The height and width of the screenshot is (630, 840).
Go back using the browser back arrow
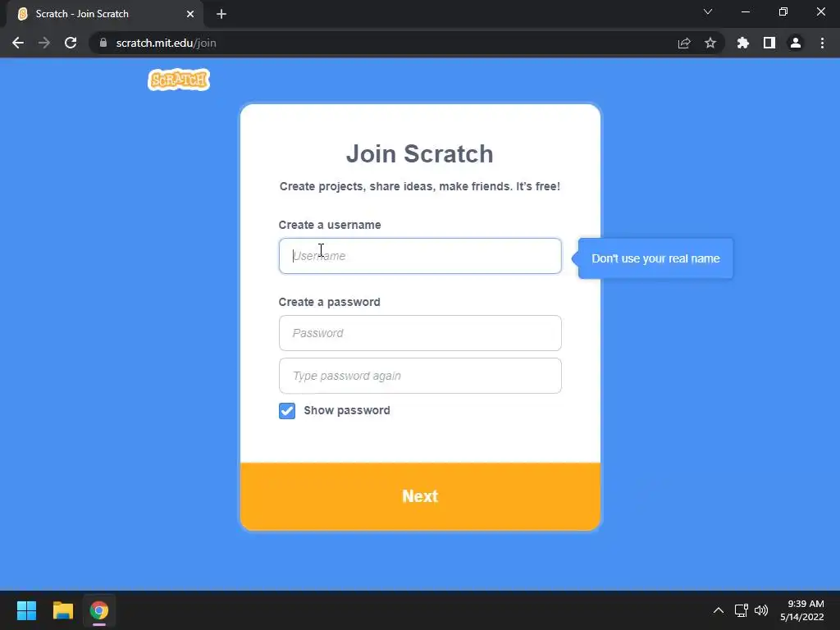click(x=18, y=43)
